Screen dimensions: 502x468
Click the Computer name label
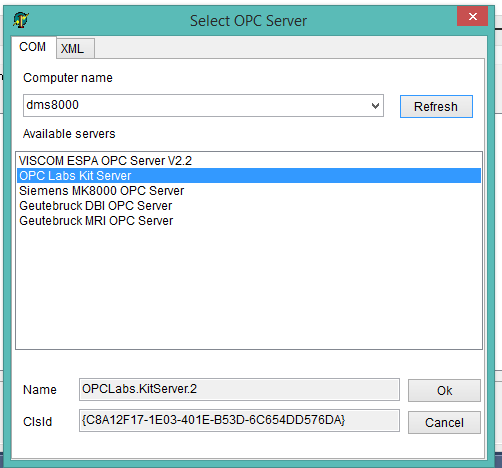click(x=68, y=78)
